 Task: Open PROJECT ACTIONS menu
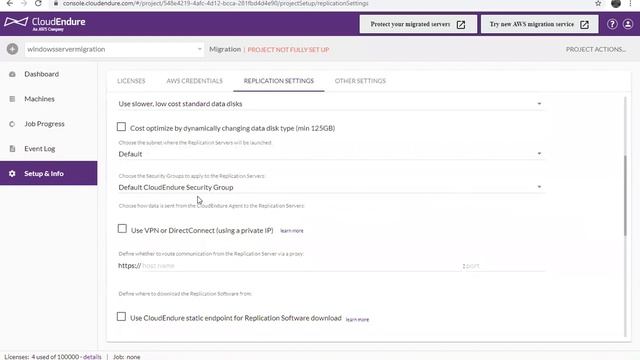click(596, 49)
